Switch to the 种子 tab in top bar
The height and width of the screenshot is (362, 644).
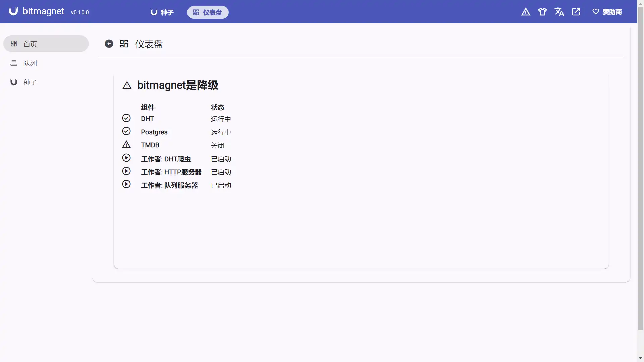point(162,12)
